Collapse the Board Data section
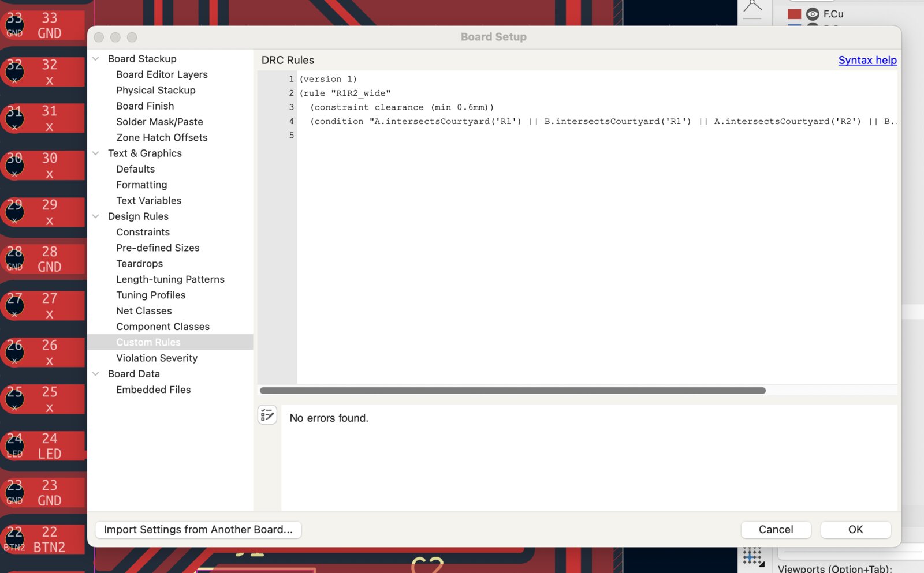Screen dimensions: 924x573 (x=96, y=374)
